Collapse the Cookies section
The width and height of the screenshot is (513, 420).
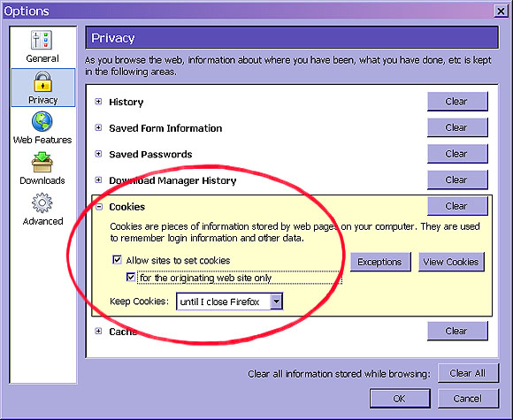coord(99,207)
